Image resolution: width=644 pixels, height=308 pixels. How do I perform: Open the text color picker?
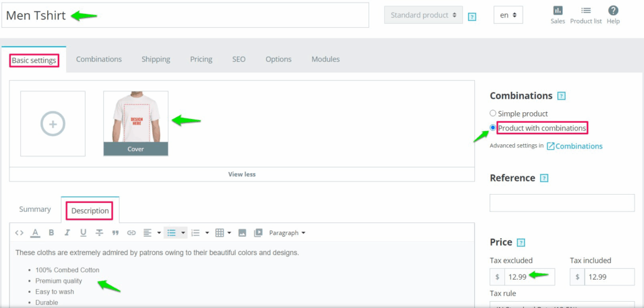click(35, 233)
